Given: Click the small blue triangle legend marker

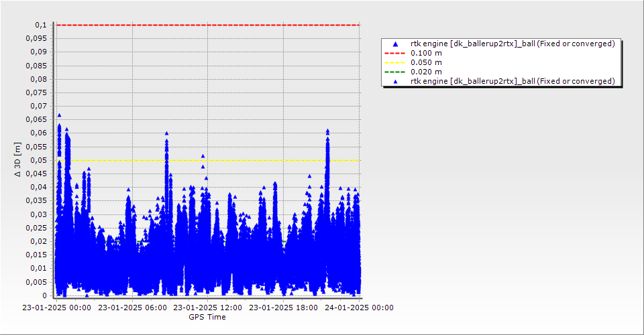Looking at the screenshot, I should coord(396,82).
